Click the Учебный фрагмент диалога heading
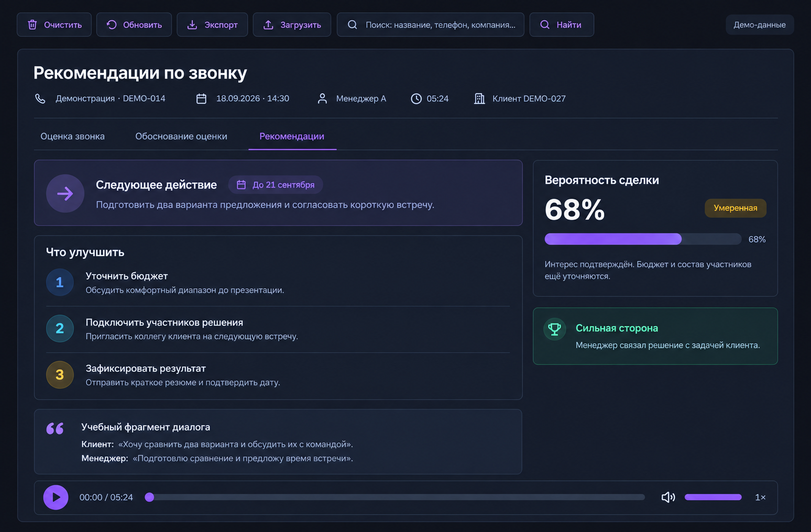 [146, 427]
